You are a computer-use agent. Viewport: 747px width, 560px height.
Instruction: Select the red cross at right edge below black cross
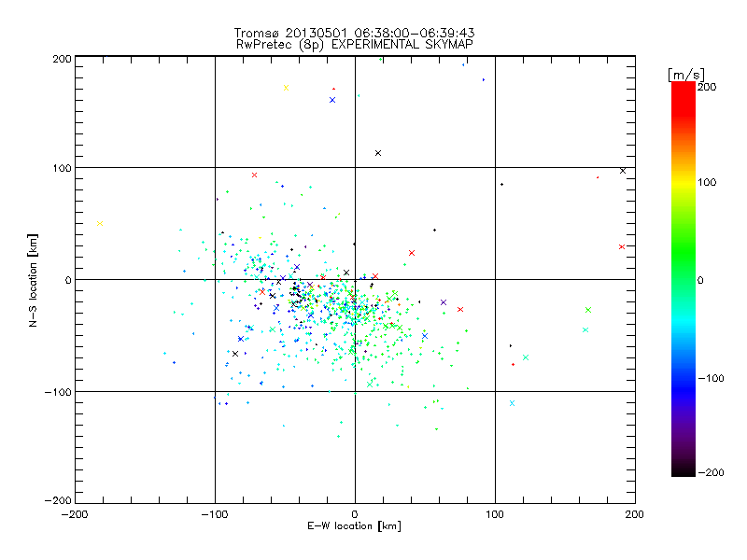pos(622,247)
